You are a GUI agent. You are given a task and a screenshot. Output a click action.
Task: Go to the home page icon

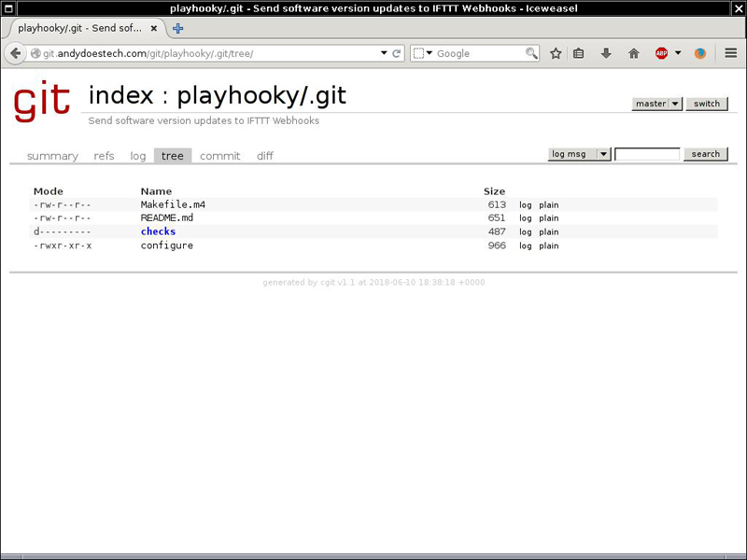(634, 53)
